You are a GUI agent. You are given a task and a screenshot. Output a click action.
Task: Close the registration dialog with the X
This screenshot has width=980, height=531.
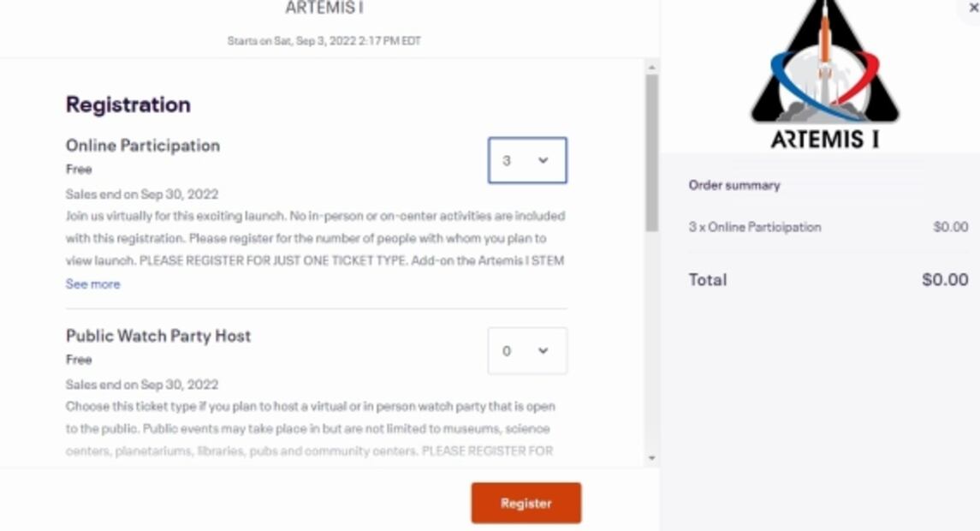tap(973, 8)
